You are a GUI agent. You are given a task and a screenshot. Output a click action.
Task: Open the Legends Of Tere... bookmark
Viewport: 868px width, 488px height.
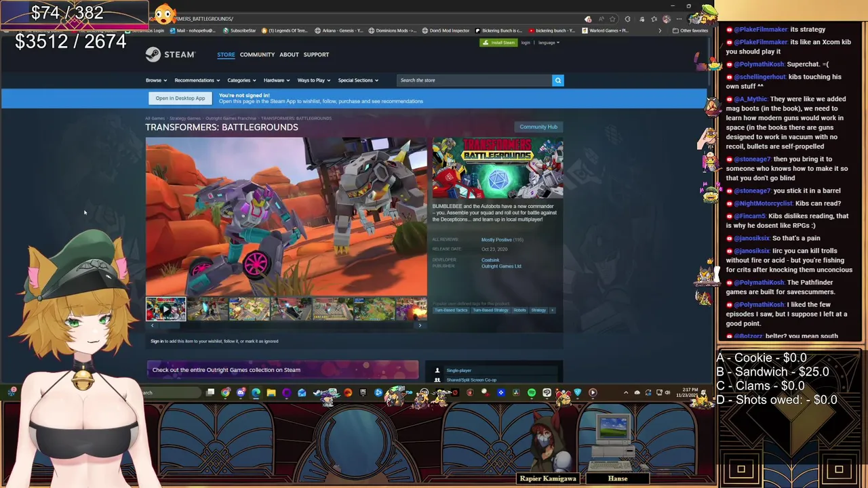[x=285, y=30]
